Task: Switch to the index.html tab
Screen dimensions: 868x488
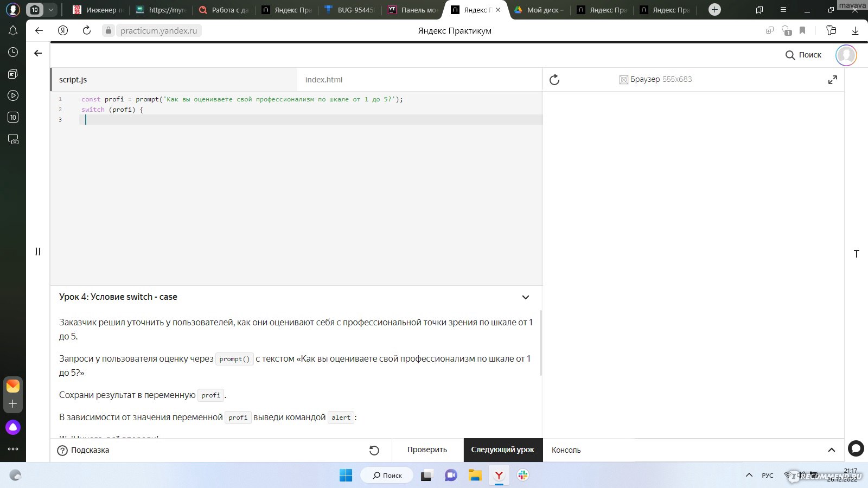Action: click(x=419, y=80)
